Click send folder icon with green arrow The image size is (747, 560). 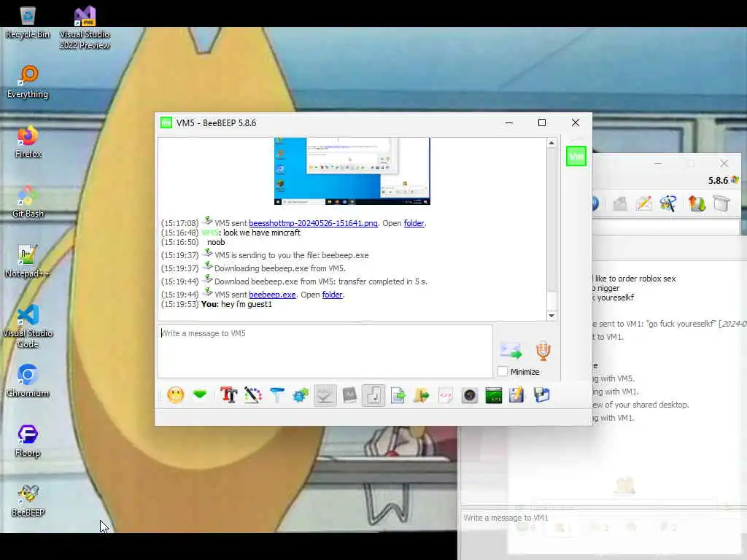coord(422,395)
